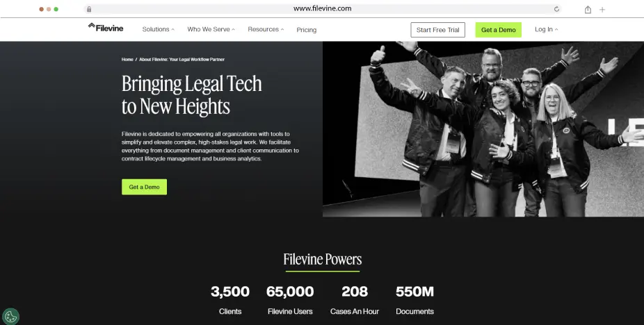The height and width of the screenshot is (325, 644).
Task: Click the About Filevine breadcrumb link
Action: [x=182, y=60]
